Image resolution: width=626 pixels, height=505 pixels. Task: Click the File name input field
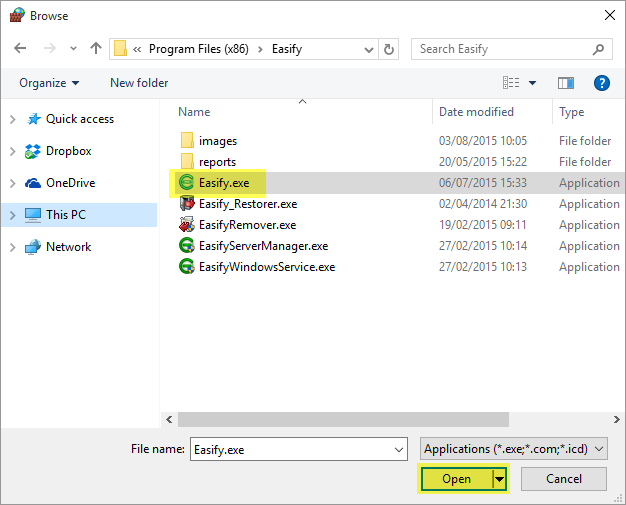pos(297,449)
